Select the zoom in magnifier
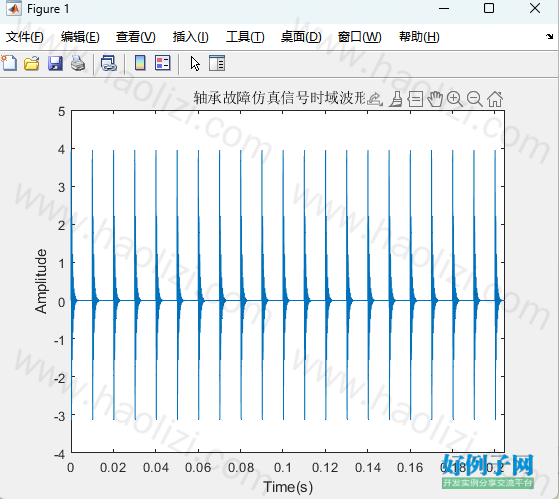Screen dimensions: 559x499 (455, 99)
